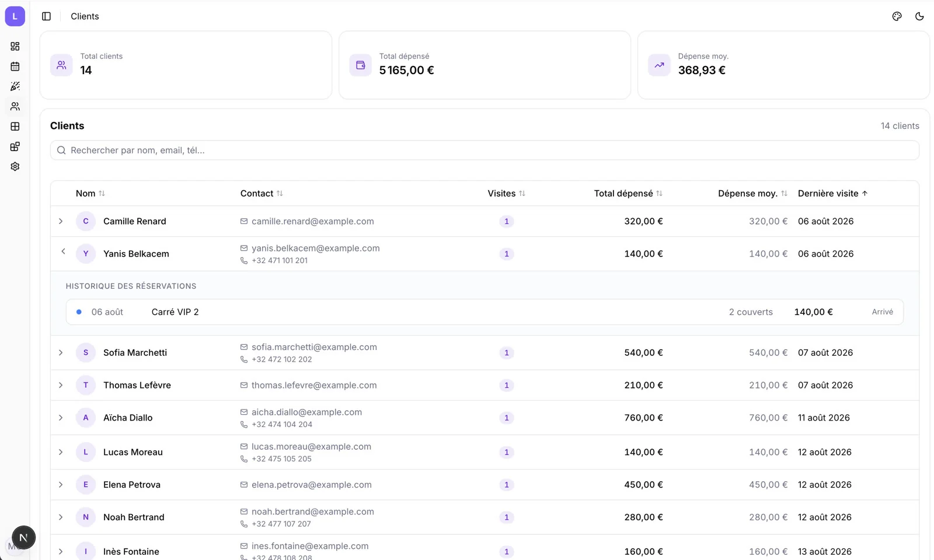Open the dashboard icon in the sidebar

click(x=15, y=46)
